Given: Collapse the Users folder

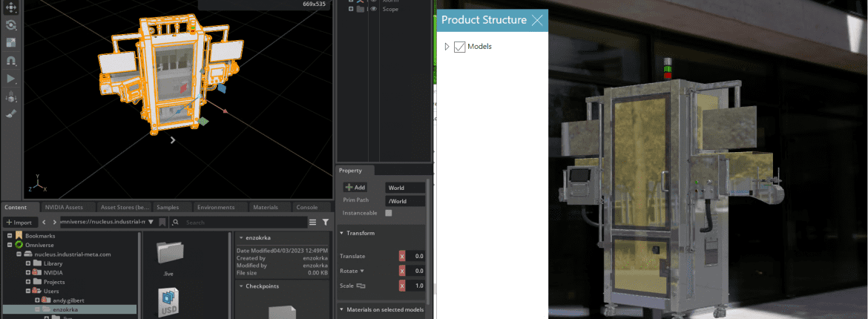Looking at the screenshot, I should (28, 291).
